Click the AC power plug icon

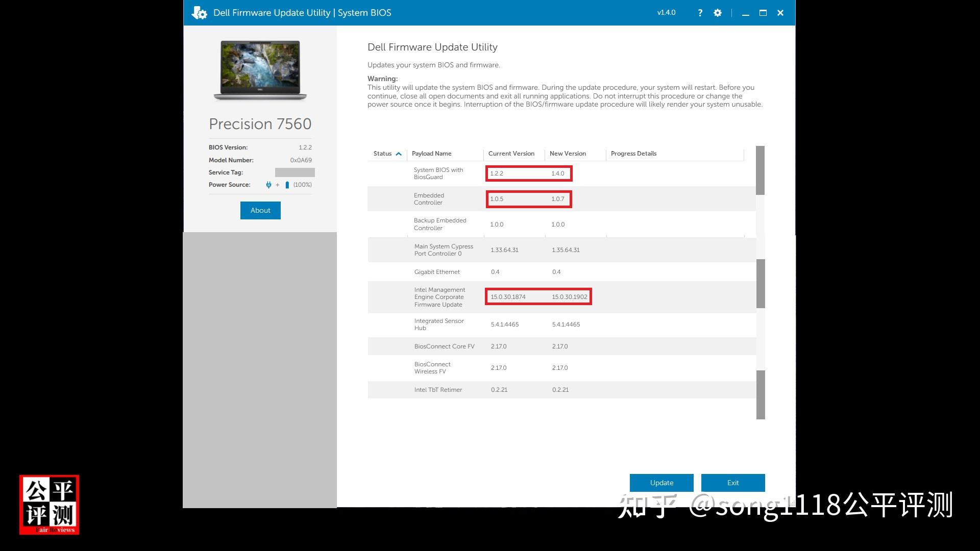(x=268, y=185)
